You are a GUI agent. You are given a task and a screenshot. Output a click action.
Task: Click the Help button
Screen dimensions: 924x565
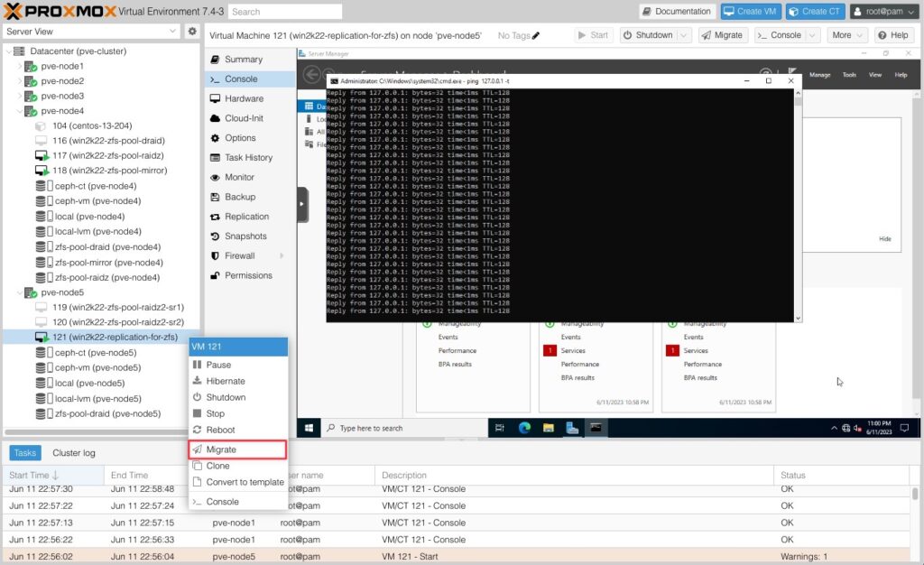[893, 35]
